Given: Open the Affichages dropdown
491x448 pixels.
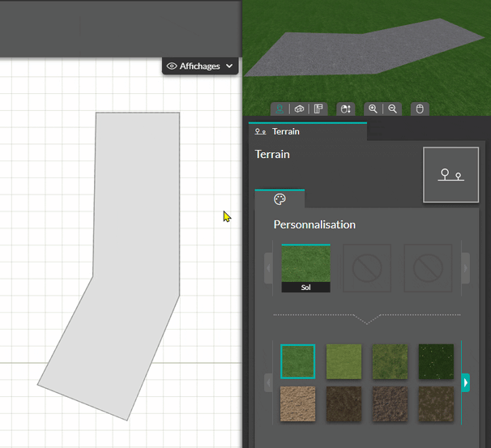Looking at the screenshot, I should point(200,66).
